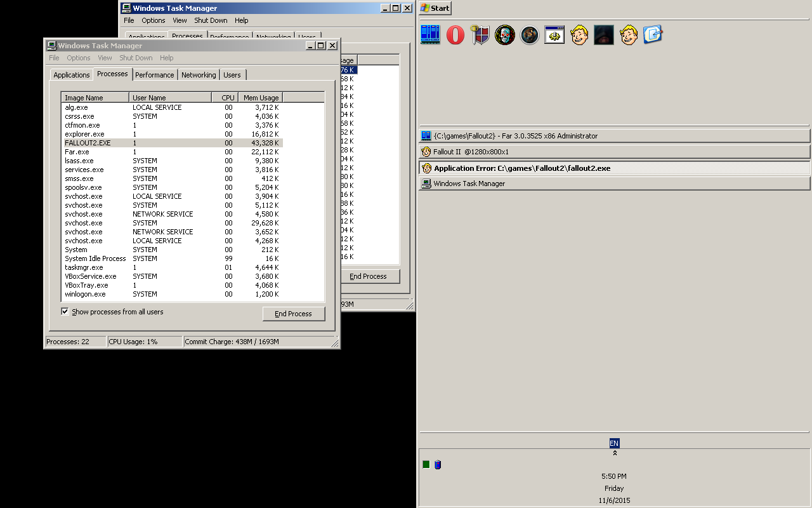Select the explorer.exe process row
Viewport: 812px width, 508px height.
(172, 134)
